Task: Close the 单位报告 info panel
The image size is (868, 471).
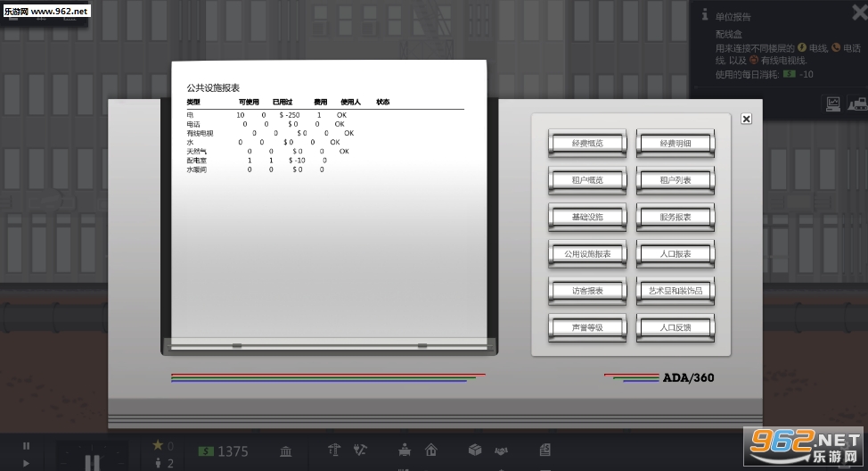Action: tap(860, 12)
